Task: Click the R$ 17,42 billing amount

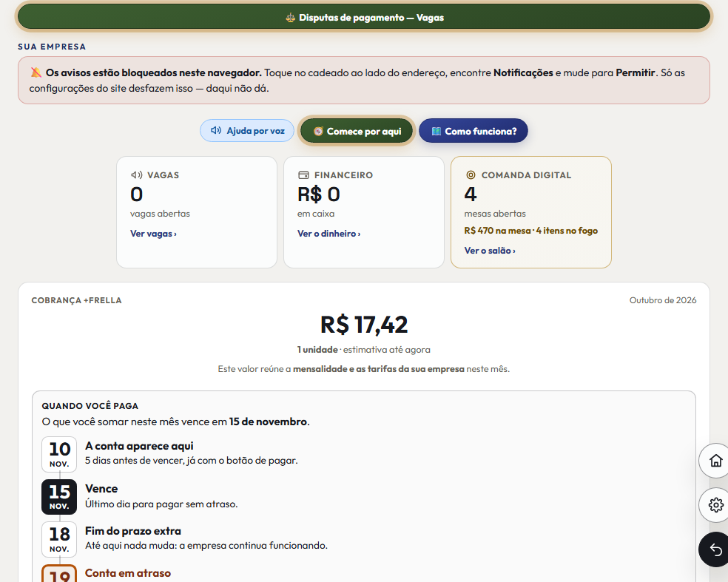Action: 364,325
